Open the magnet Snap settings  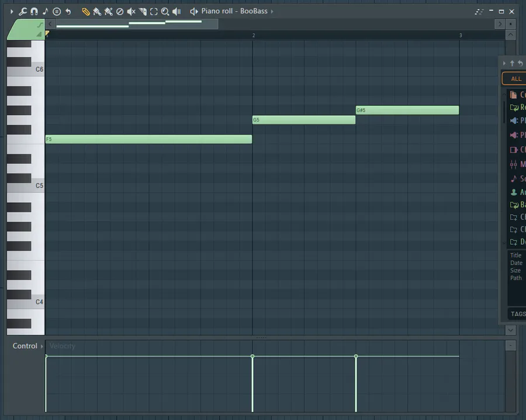tap(34, 12)
